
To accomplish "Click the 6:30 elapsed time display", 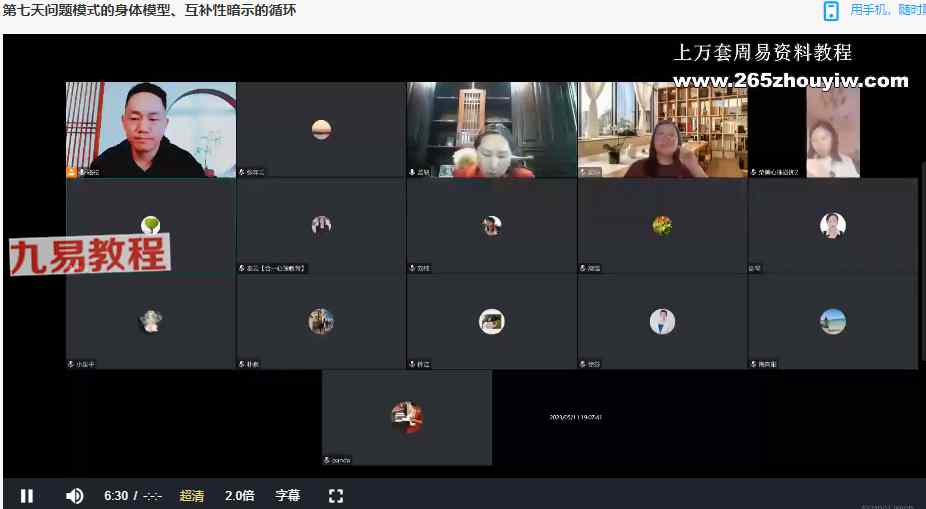I will click(116, 495).
